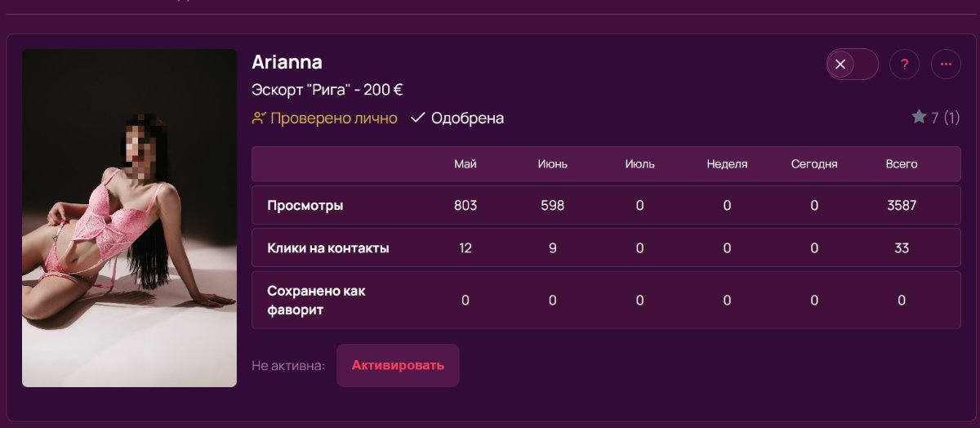The image size is (980, 428).
Task: Toggle the profile active switch
Action: 853,65
